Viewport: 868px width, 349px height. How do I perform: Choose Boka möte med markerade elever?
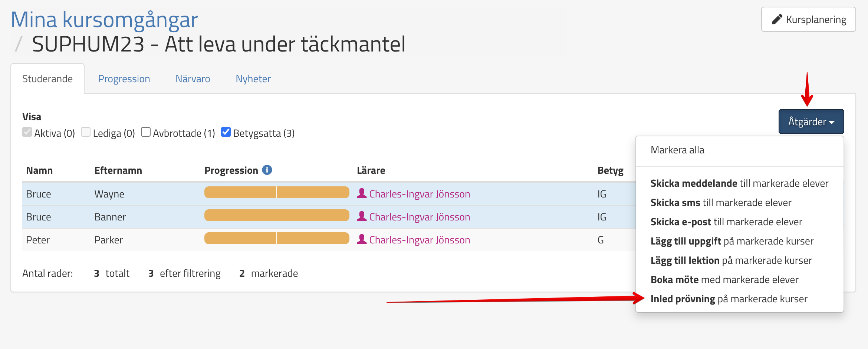point(724,280)
